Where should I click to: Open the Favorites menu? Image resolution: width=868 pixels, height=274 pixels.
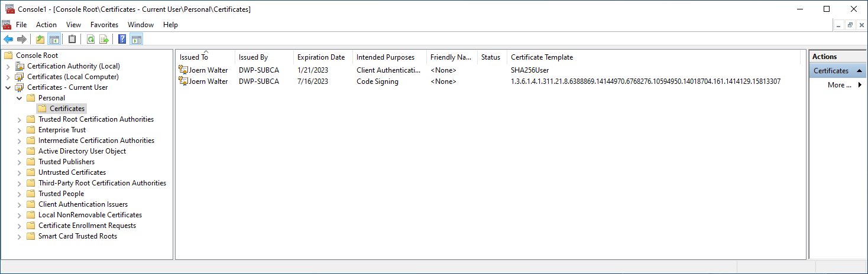[x=104, y=25]
